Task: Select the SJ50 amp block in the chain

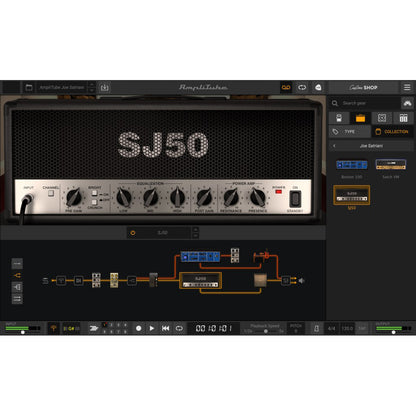Action: (200, 281)
